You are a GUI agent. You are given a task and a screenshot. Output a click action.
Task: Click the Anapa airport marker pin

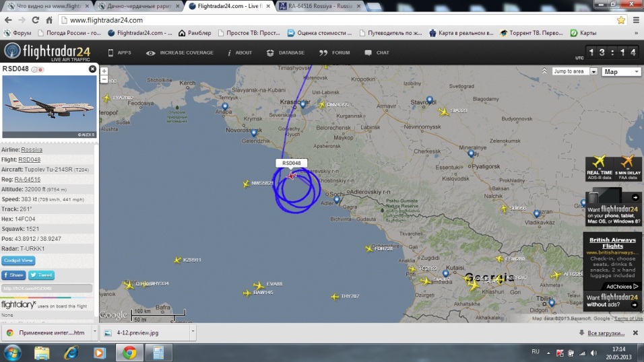(225, 107)
